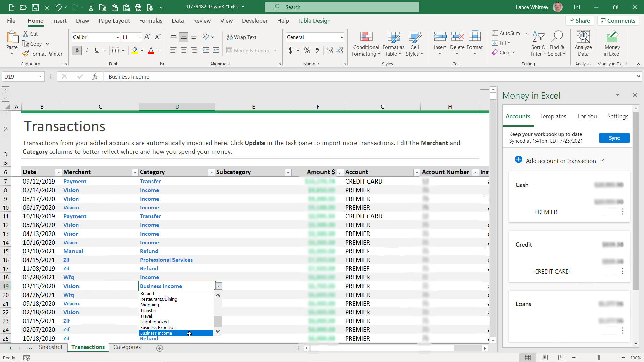Open the Number Format General dropdown
This screenshot has height=362, width=644.
[342, 37]
